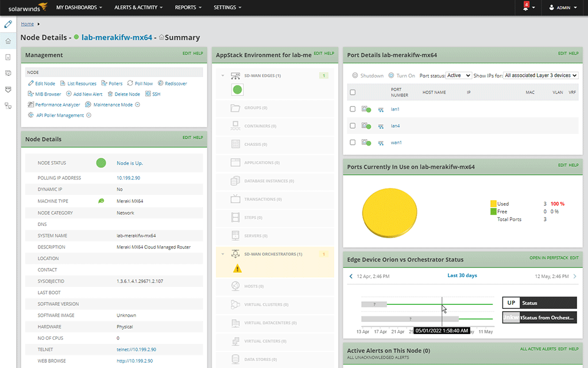Click the Ports Currently In Use pie chart

point(390,213)
